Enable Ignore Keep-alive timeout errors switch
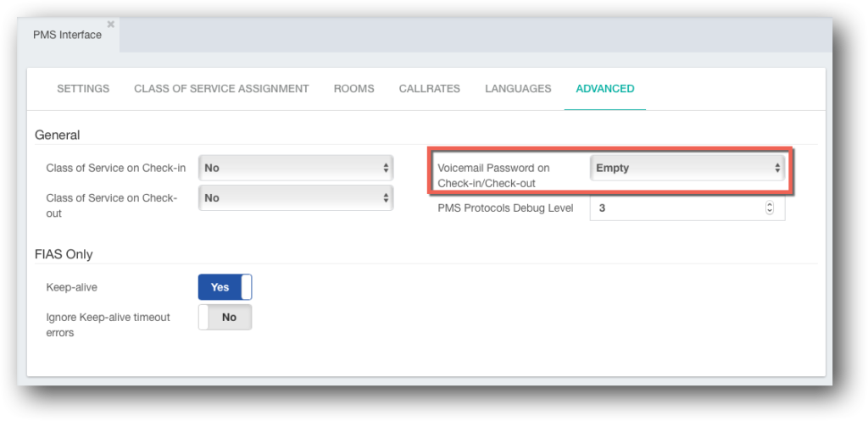This screenshot has width=868, height=421. tap(225, 317)
